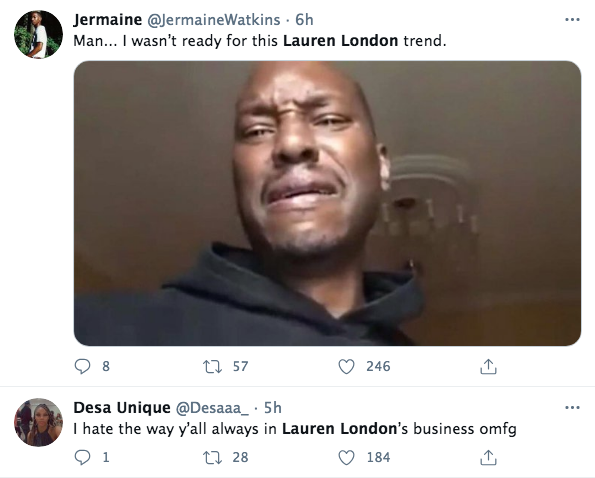
Task: Open Jermaine's profile picture
Action: click(x=38, y=35)
